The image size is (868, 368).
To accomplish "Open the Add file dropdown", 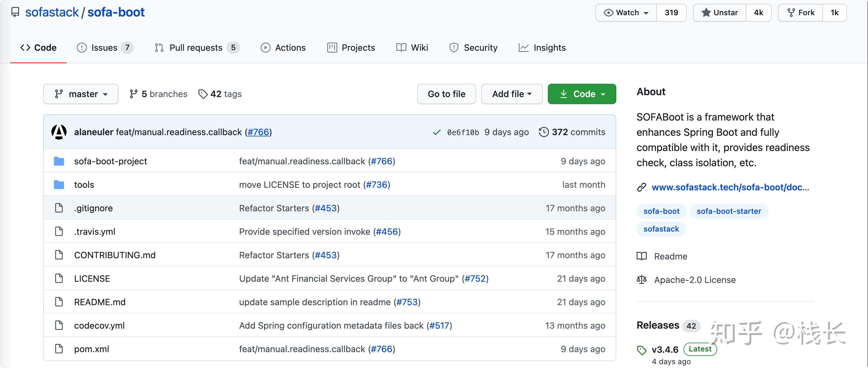I will pyautogui.click(x=511, y=94).
